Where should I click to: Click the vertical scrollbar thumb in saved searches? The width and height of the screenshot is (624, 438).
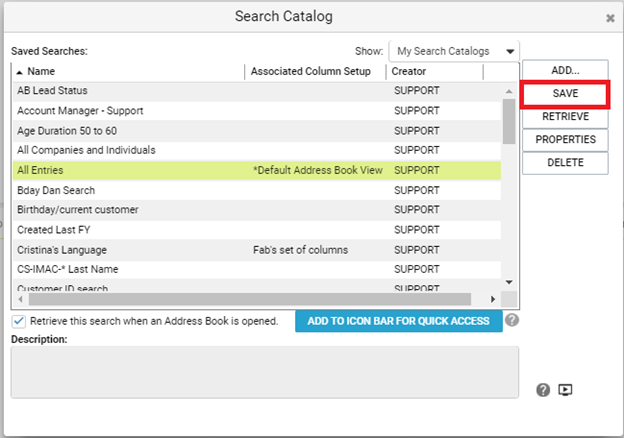point(509,121)
